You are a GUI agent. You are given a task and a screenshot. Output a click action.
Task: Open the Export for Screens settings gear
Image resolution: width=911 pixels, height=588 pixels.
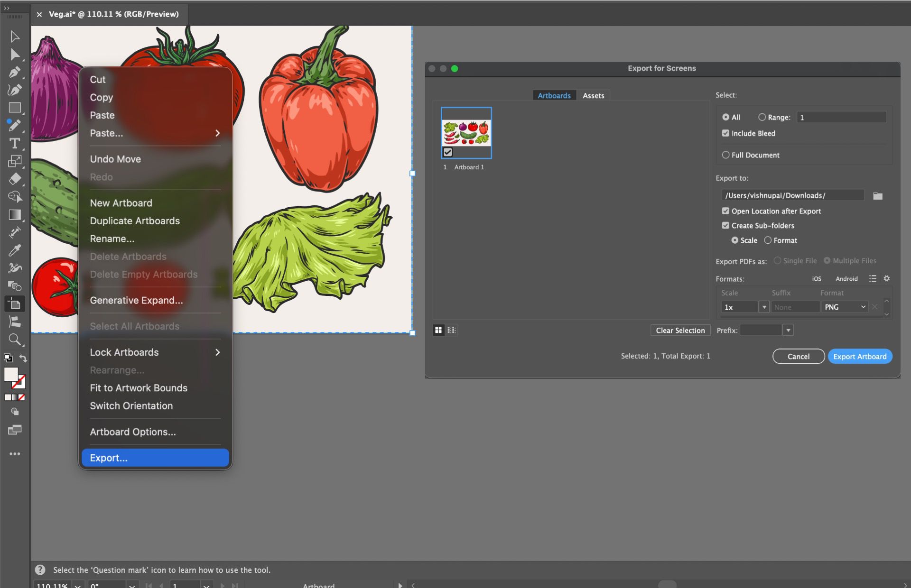[x=886, y=278]
